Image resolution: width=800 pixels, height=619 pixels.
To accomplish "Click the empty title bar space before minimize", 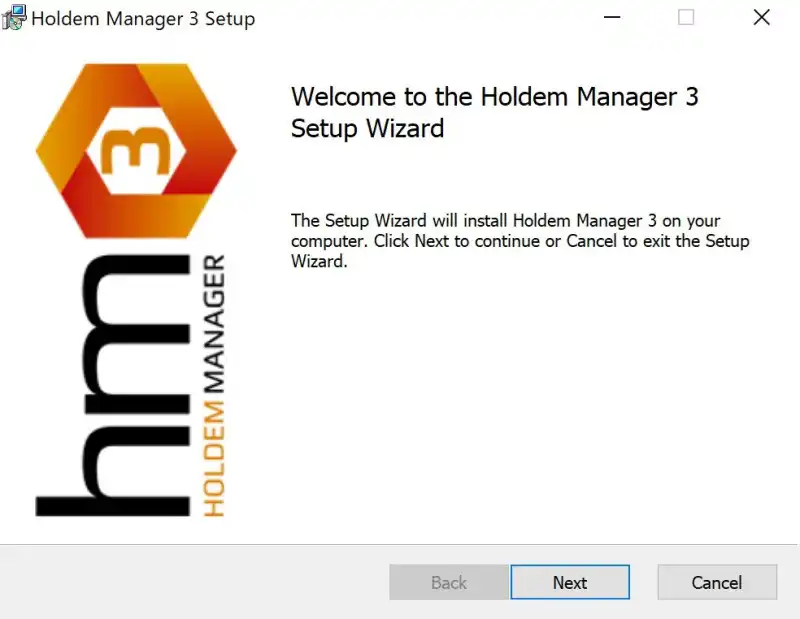I will pyautogui.click(x=420, y=18).
